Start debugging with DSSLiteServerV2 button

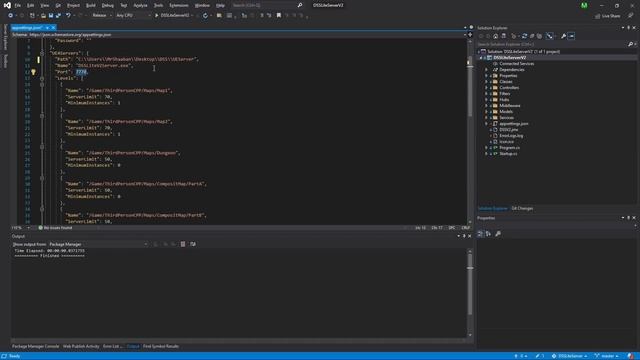[172, 16]
